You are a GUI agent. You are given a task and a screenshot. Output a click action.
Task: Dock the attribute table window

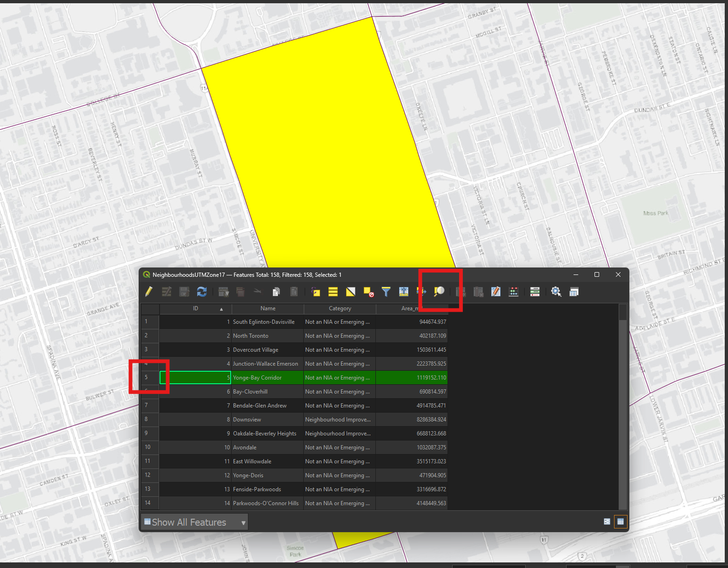coord(574,292)
